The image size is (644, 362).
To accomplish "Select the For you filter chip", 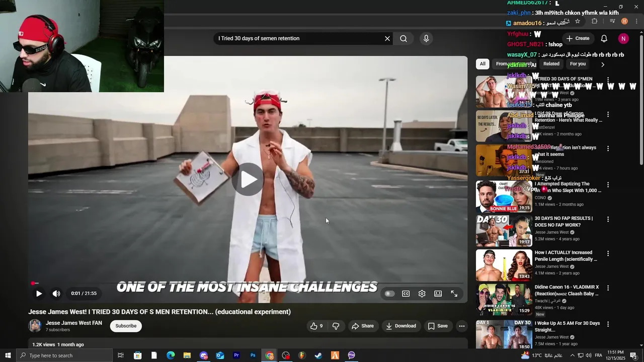I will (578, 64).
